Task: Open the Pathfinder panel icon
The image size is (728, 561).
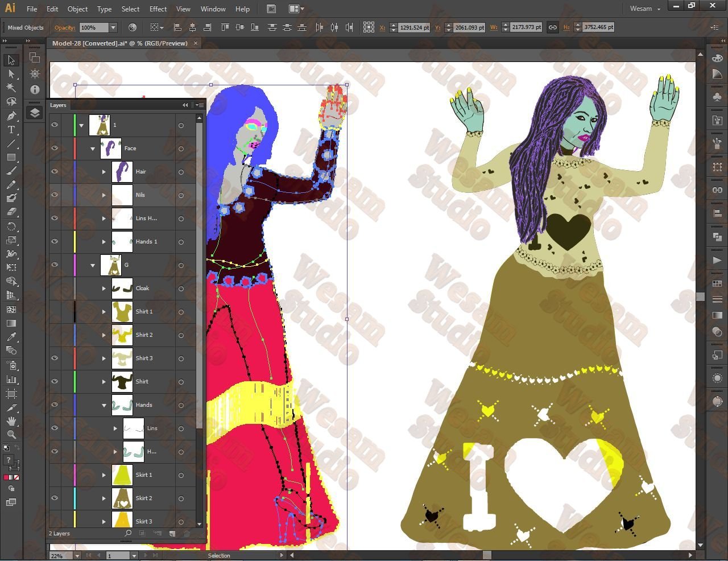Action: point(717,237)
